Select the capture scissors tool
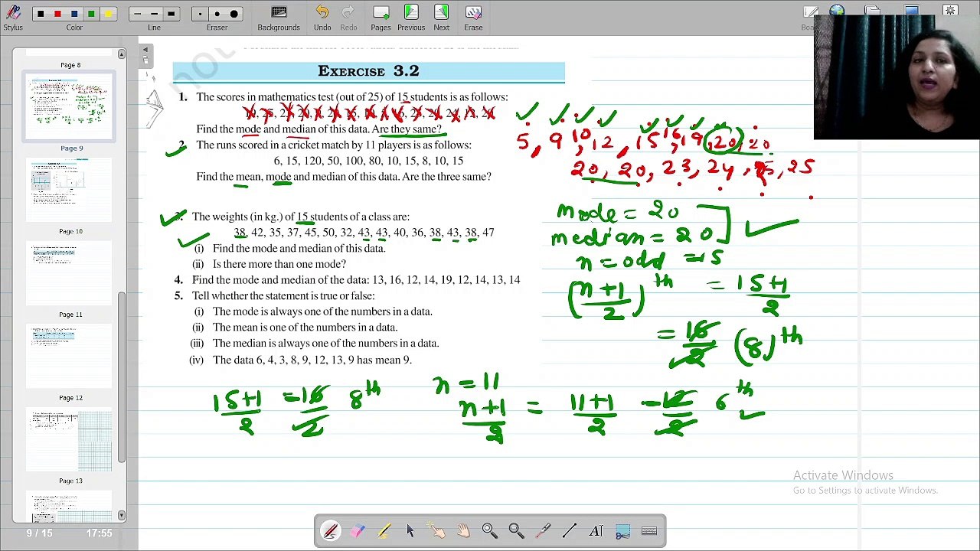The height and width of the screenshot is (551, 980). click(622, 531)
